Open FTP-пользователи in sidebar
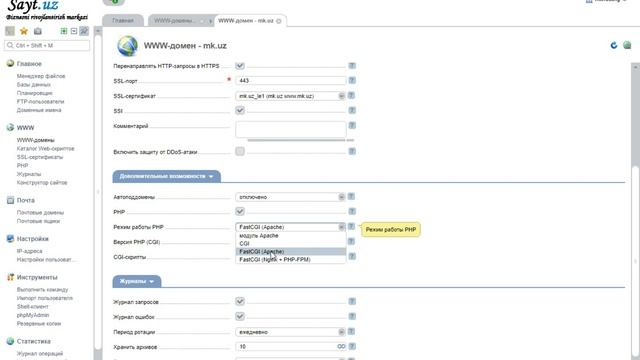Viewport: 640px width, 360px height. 40,102
